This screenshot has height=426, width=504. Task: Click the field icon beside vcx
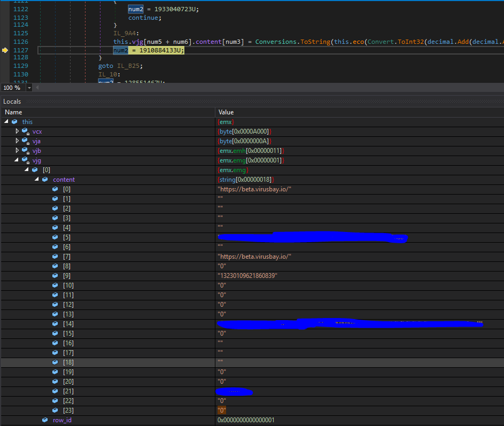click(25, 131)
